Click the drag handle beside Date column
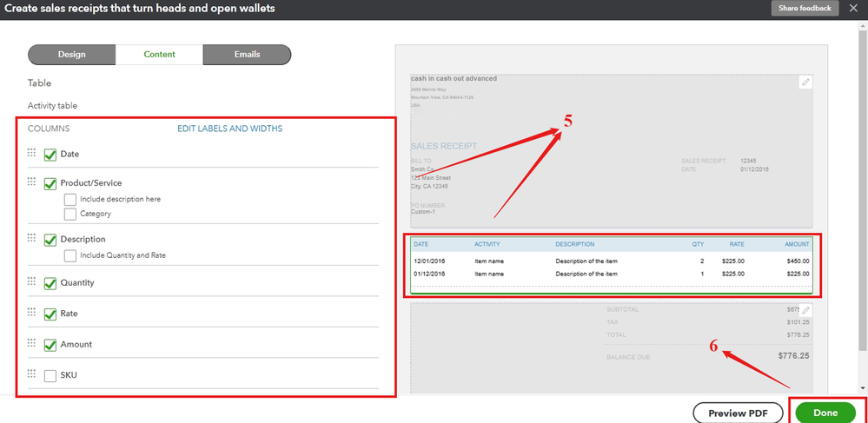The image size is (868, 423). pos(31,152)
